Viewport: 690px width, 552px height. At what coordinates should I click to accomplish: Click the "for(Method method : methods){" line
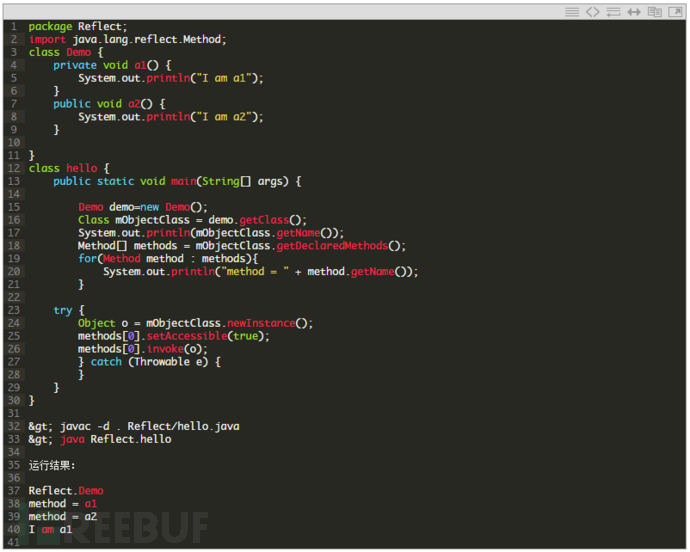(x=168, y=259)
